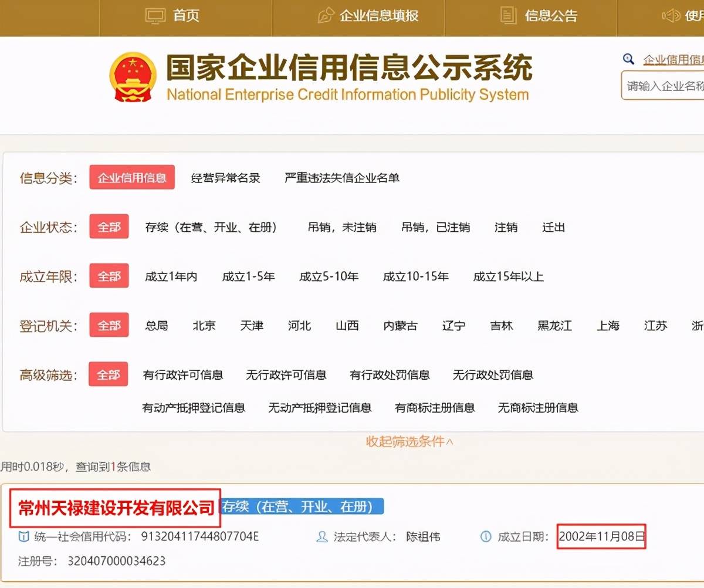
Task: Select 严重违法失信企业名单 category
Action: point(341,178)
